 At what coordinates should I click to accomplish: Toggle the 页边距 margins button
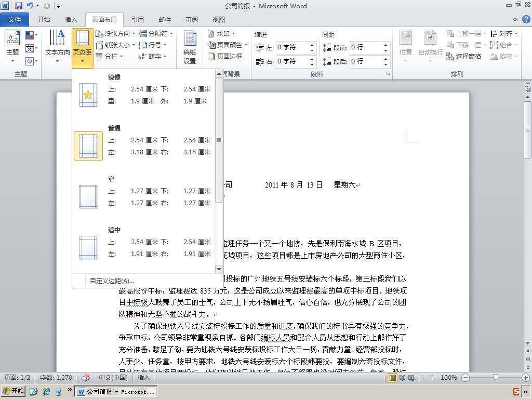point(83,48)
